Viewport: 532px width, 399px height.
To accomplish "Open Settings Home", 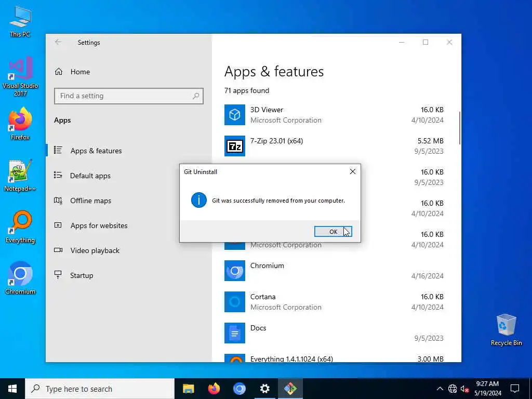I will pyautogui.click(x=80, y=72).
